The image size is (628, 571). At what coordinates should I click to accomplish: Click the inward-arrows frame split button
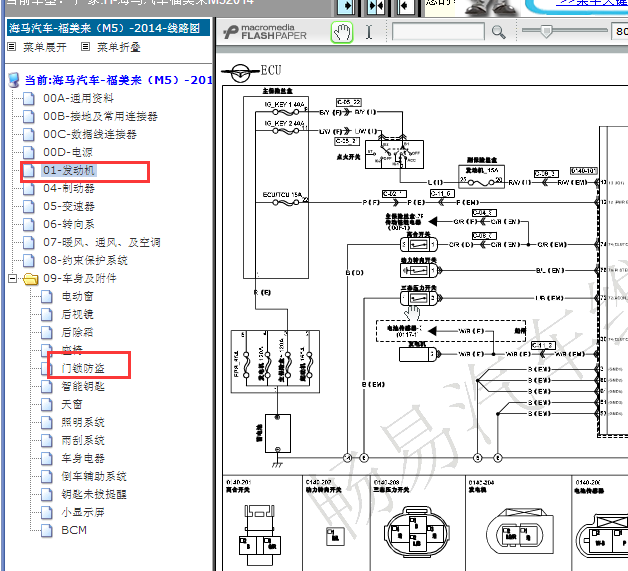pyautogui.click(x=376, y=6)
